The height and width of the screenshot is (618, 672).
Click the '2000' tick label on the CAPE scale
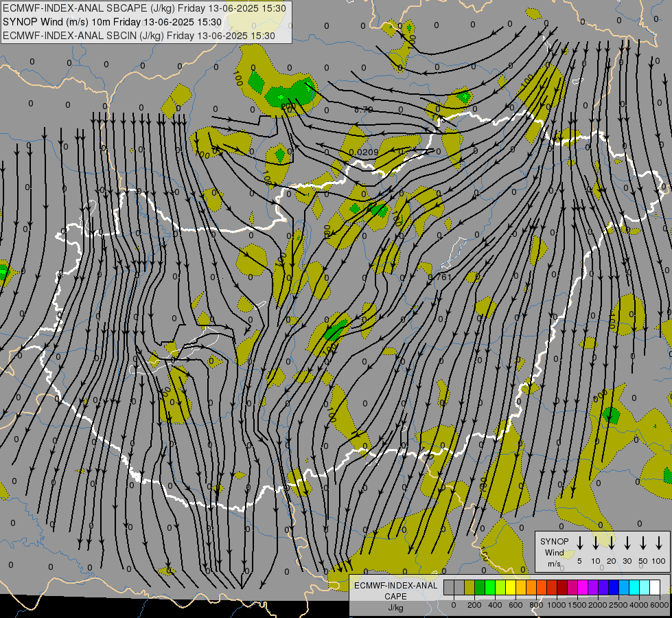(x=598, y=605)
